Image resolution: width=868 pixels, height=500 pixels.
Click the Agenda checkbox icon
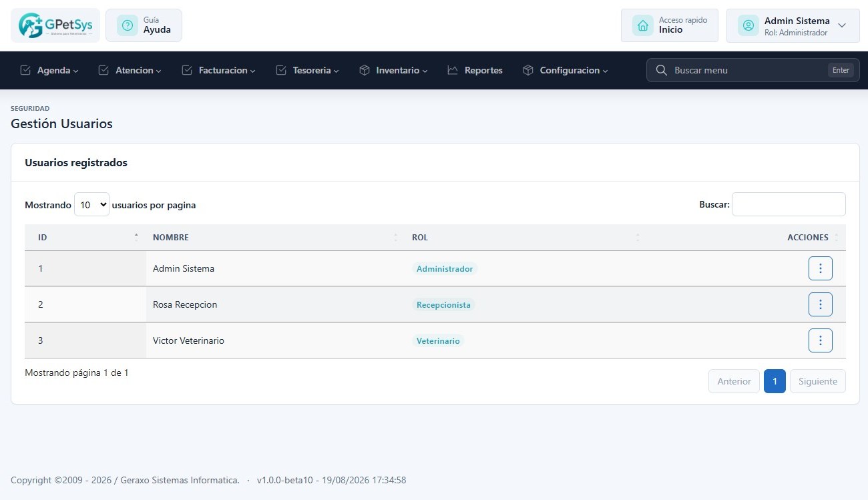tap(25, 70)
